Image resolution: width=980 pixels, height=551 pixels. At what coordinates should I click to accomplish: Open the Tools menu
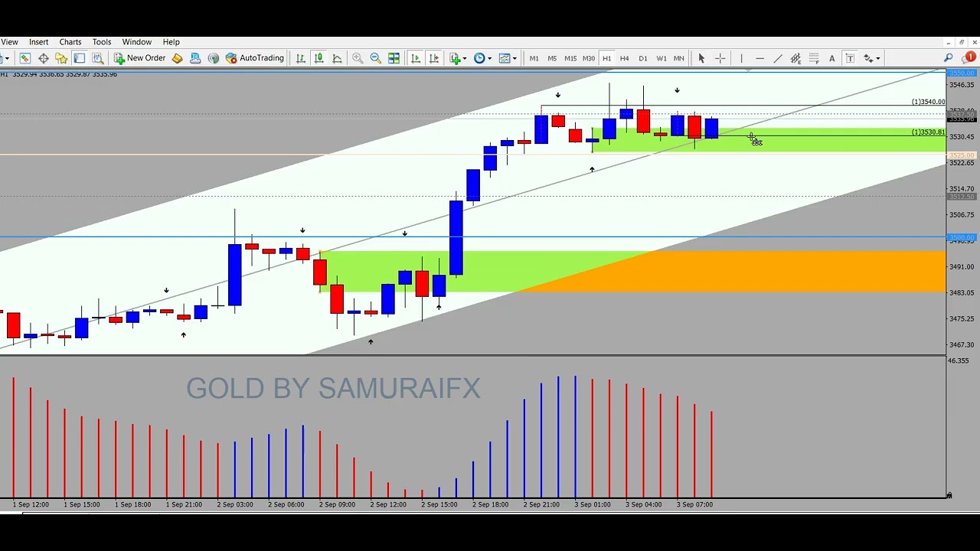coord(102,42)
